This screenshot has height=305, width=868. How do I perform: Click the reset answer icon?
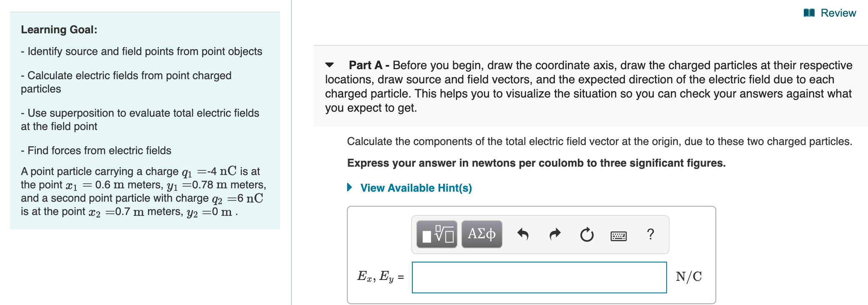click(586, 234)
